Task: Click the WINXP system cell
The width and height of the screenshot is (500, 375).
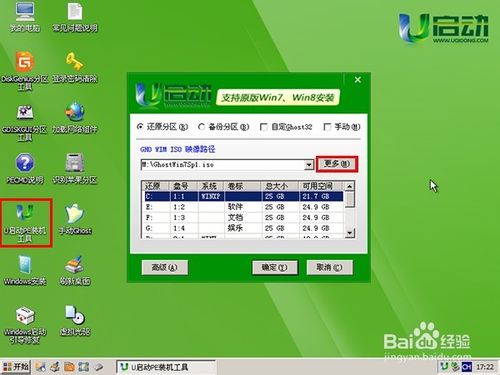Action: (x=211, y=196)
